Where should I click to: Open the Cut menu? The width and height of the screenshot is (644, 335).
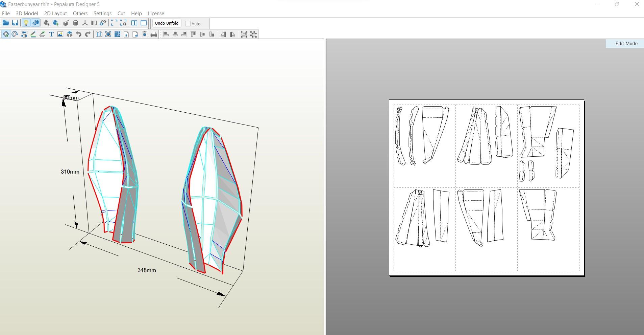[x=121, y=14]
